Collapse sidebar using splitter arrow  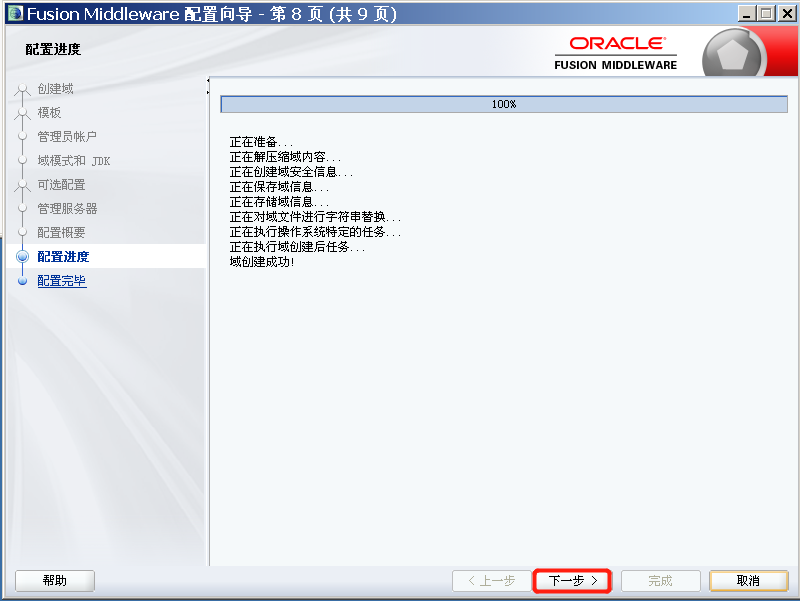tap(208, 81)
